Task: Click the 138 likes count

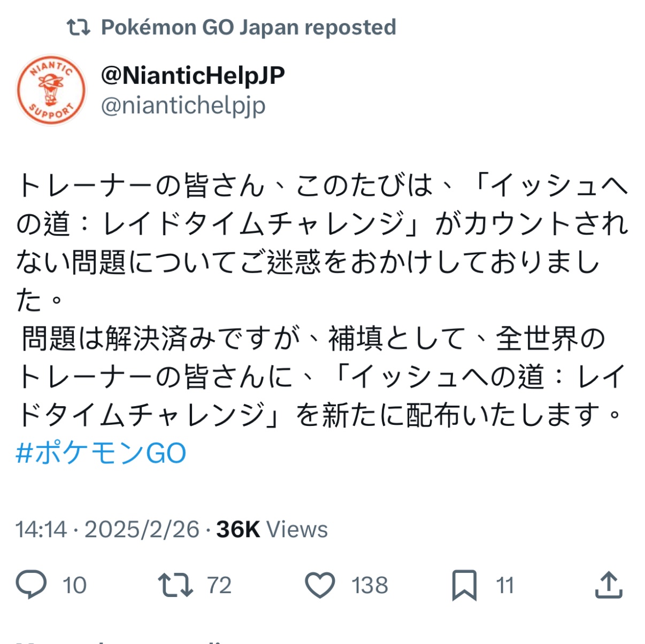Action: pyautogui.click(x=370, y=585)
